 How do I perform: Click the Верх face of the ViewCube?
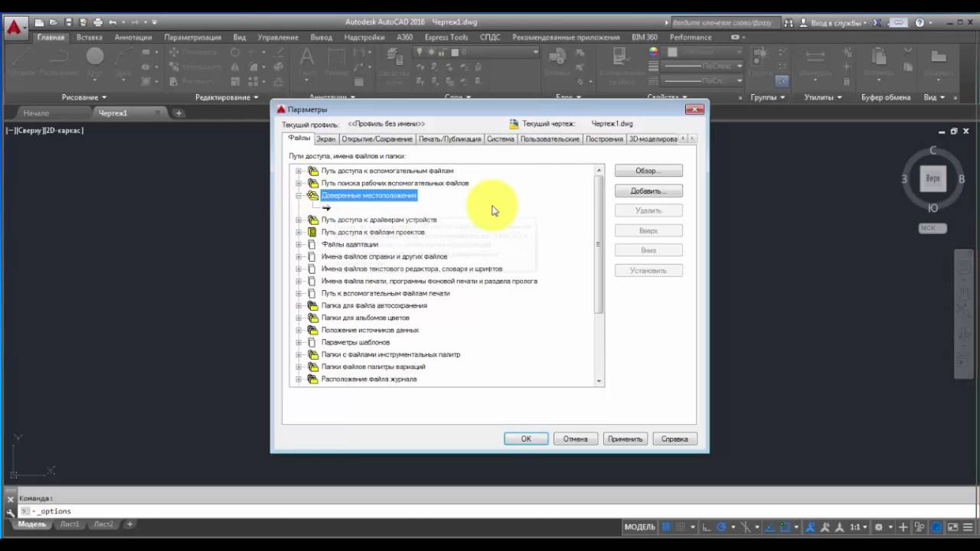tap(933, 178)
